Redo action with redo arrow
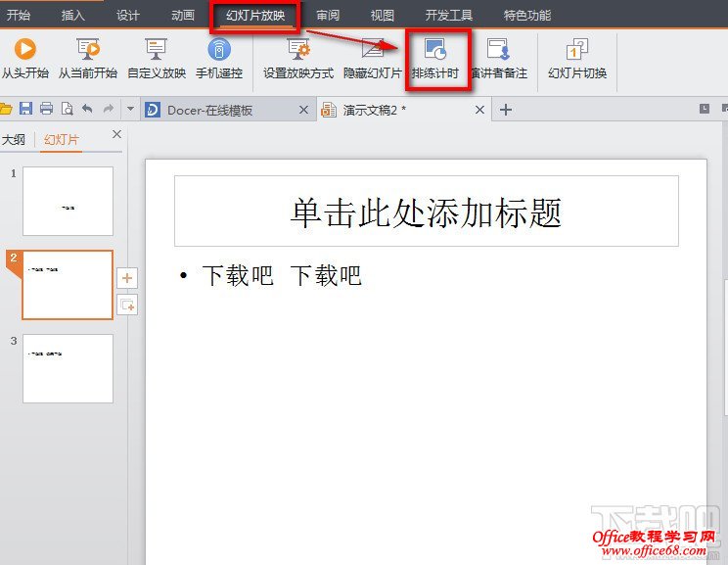Viewport: 728px width, 565px height. click(109, 109)
